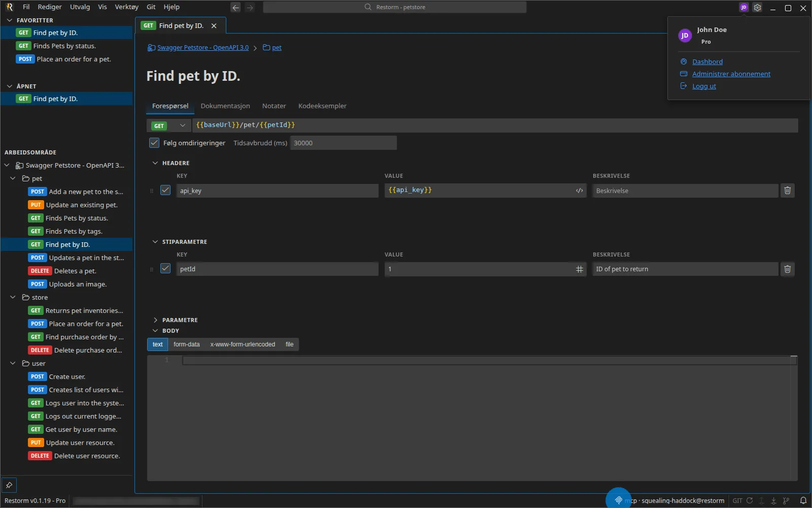This screenshot has height=508, width=812.
Task: Select x-www-form-urlencoded body type
Action: tap(243, 344)
